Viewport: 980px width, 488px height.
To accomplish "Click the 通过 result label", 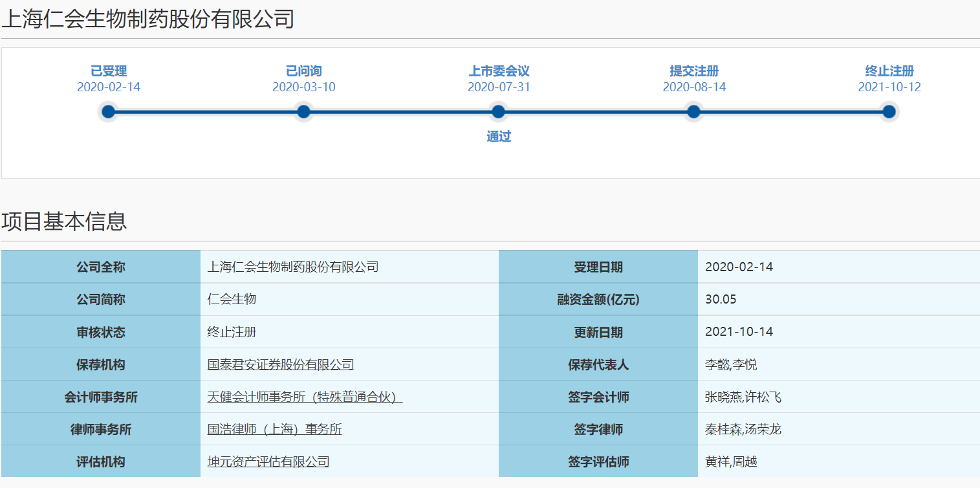I will pyautogui.click(x=499, y=137).
